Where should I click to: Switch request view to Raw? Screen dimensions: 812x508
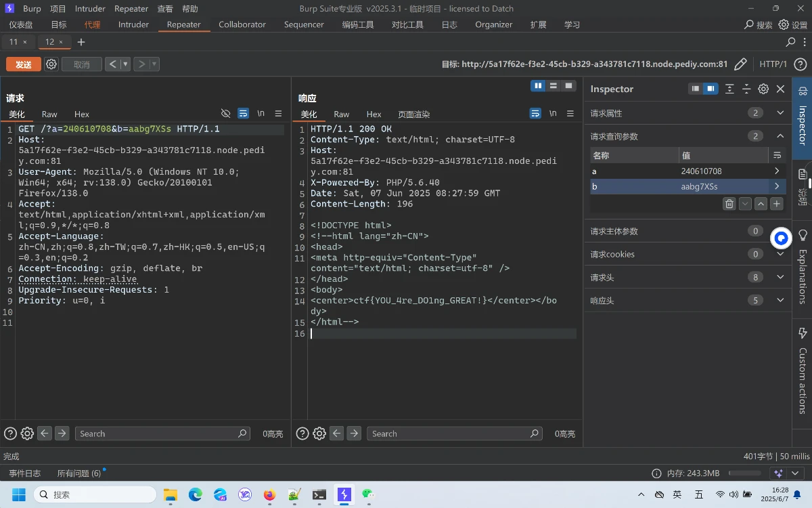coord(49,114)
